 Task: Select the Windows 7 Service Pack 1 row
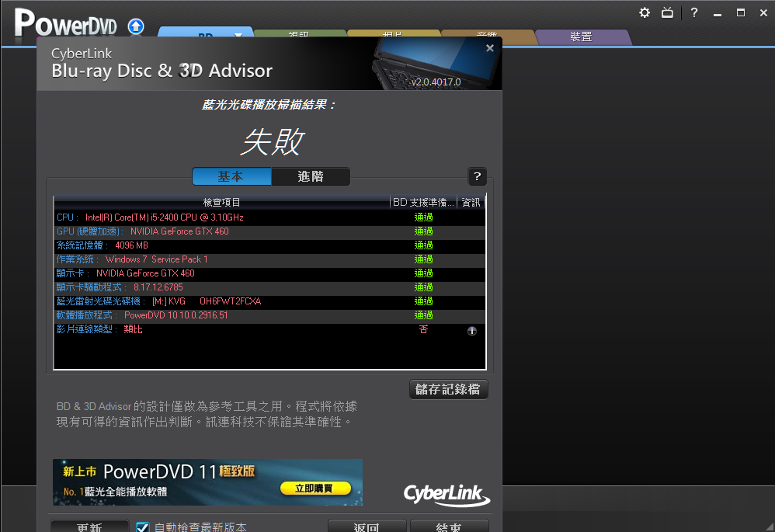[269, 259]
